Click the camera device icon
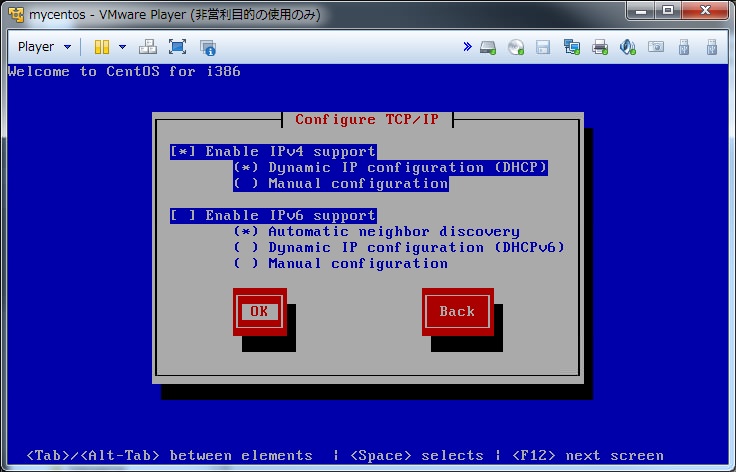The image size is (736, 472). click(x=656, y=47)
